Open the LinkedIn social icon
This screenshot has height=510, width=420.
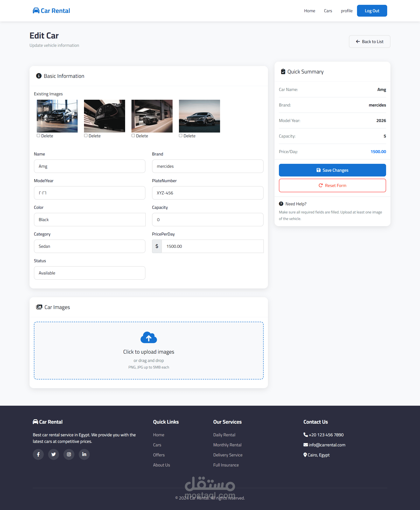point(84,454)
